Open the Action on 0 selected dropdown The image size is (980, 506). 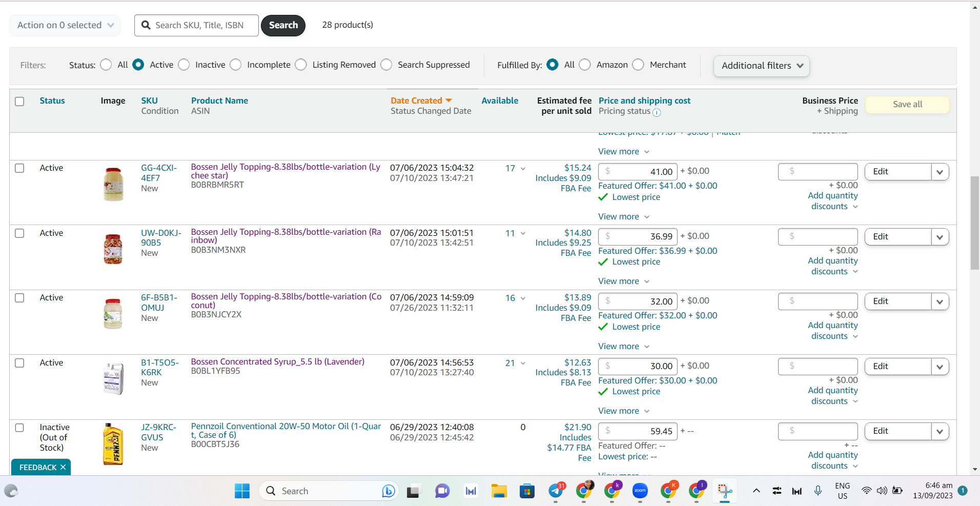point(65,25)
